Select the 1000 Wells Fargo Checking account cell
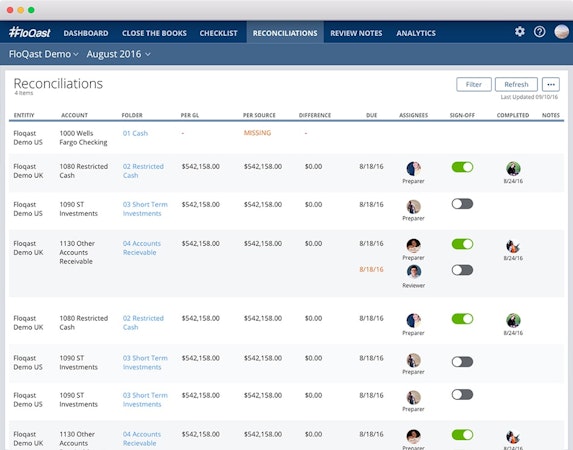573x450 pixels. click(83, 138)
